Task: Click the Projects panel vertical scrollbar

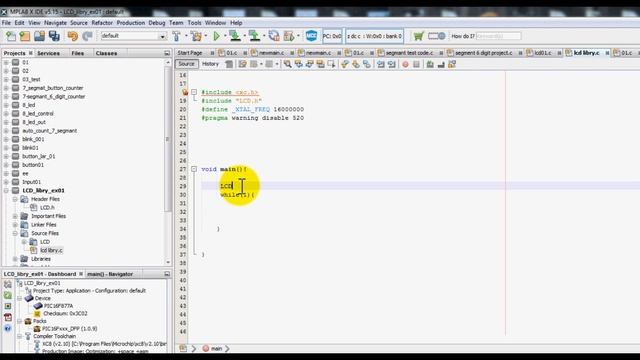Action: [168, 139]
